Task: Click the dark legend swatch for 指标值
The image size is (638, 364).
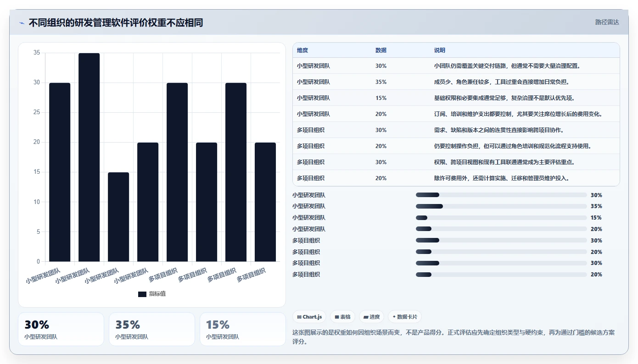Action: pos(142,294)
